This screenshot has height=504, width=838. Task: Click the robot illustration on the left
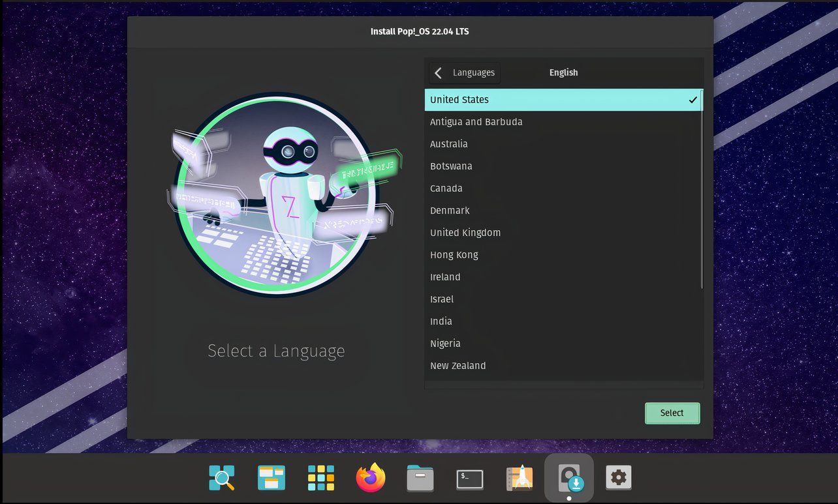click(x=277, y=196)
